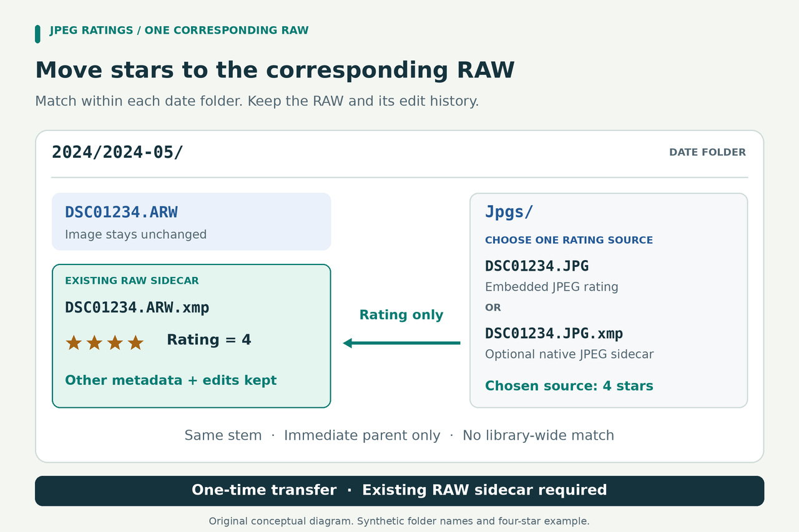Click the 'One-time transfer' dark banner
799x532 pixels.
[399, 491]
